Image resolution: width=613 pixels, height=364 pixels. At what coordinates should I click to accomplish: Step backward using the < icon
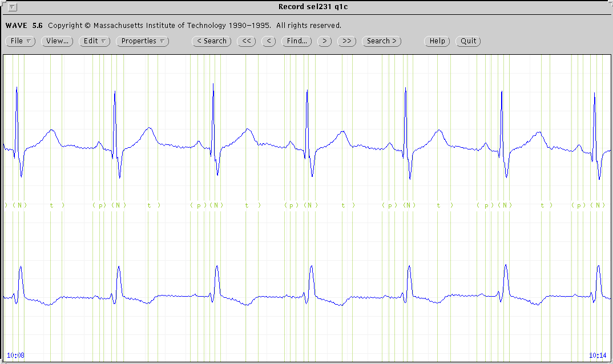click(x=268, y=41)
